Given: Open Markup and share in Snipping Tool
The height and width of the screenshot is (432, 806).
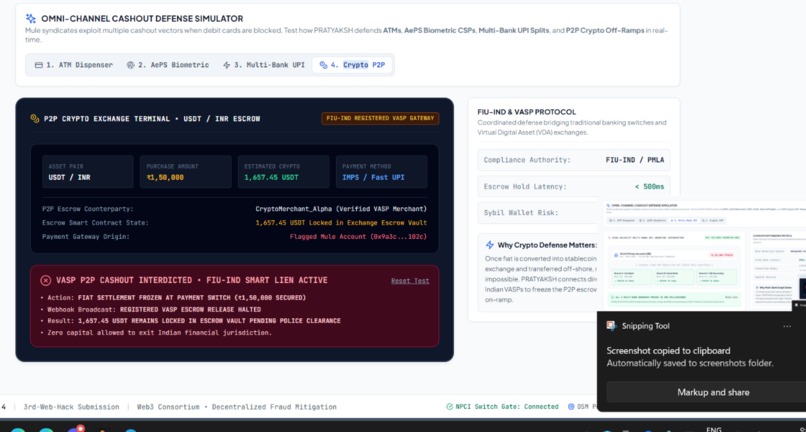Looking at the screenshot, I should coord(713,392).
